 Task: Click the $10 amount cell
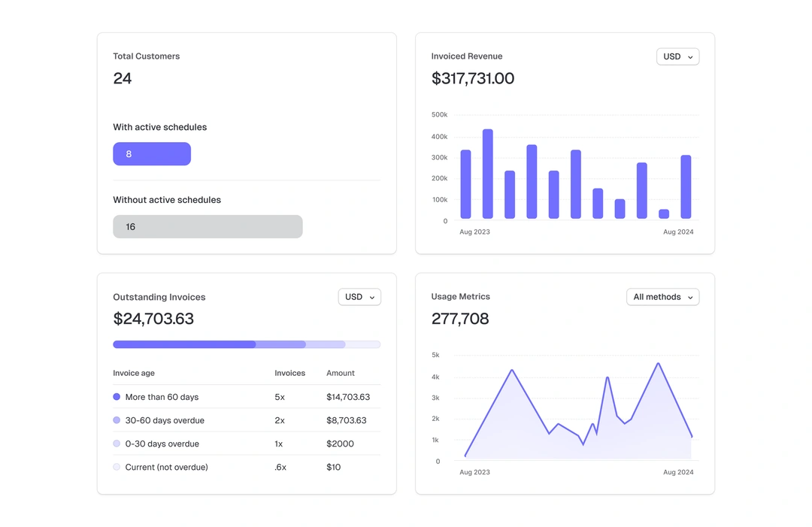pyautogui.click(x=334, y=467)
